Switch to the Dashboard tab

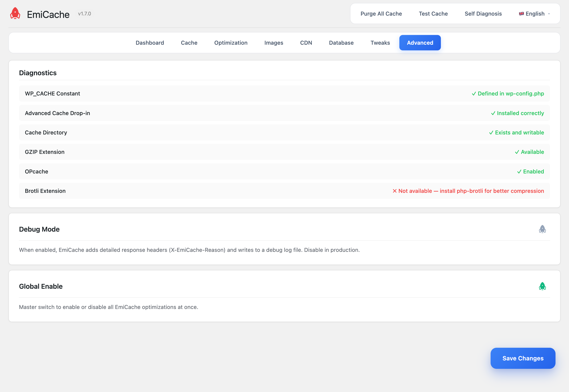(x=150, y=43)
